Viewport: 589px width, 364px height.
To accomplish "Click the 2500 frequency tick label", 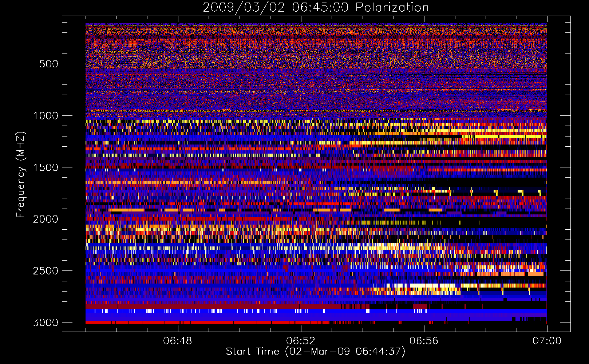I will point(46,271).
